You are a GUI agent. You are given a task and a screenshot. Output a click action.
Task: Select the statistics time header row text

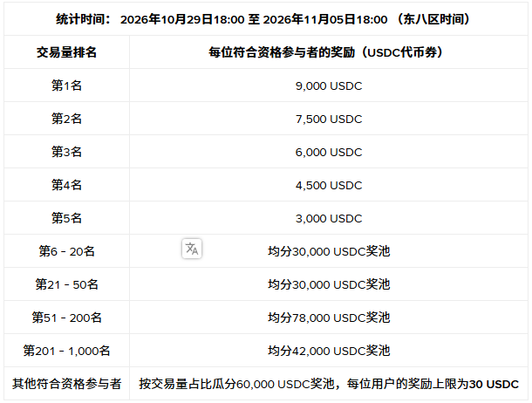pos(263,19)
